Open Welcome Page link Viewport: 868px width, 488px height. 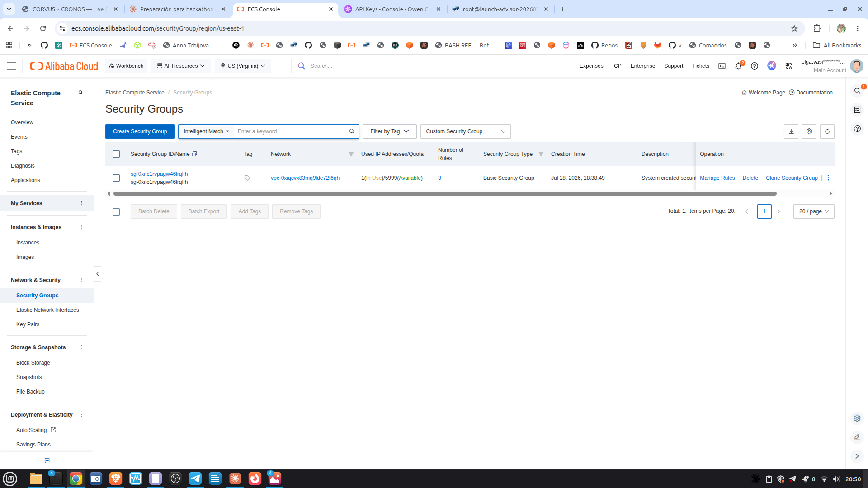point(764,93)
